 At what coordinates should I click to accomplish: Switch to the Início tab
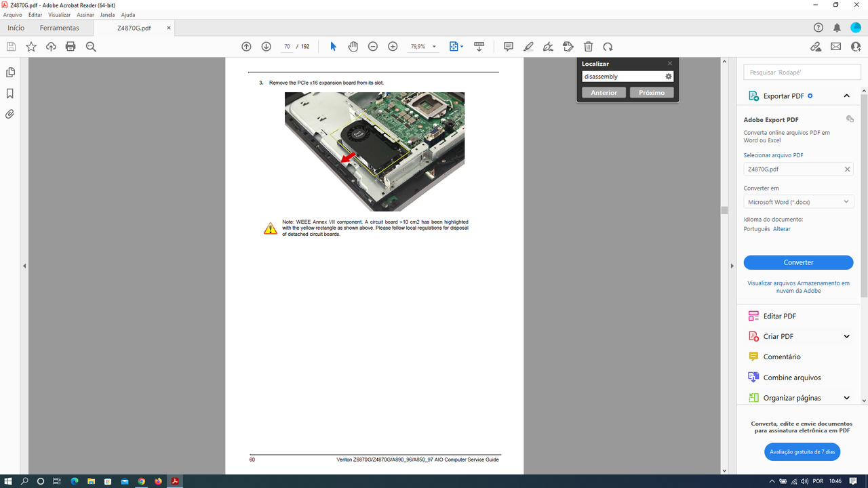coord(16,28)
